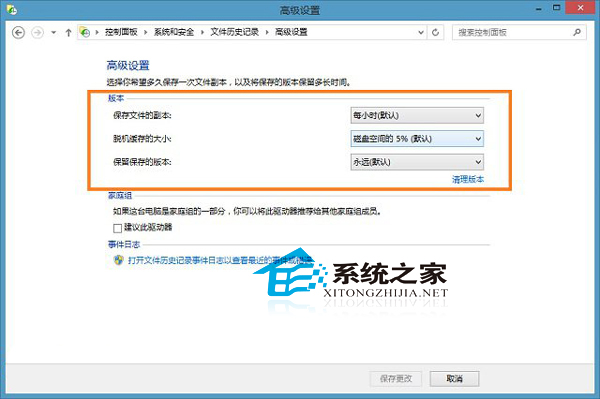Image resolution: width=600 pixels, height=399 pixels.
Task: Expand the chevron after 系统和安全 breadcrumb
Action: click(202, 33)
